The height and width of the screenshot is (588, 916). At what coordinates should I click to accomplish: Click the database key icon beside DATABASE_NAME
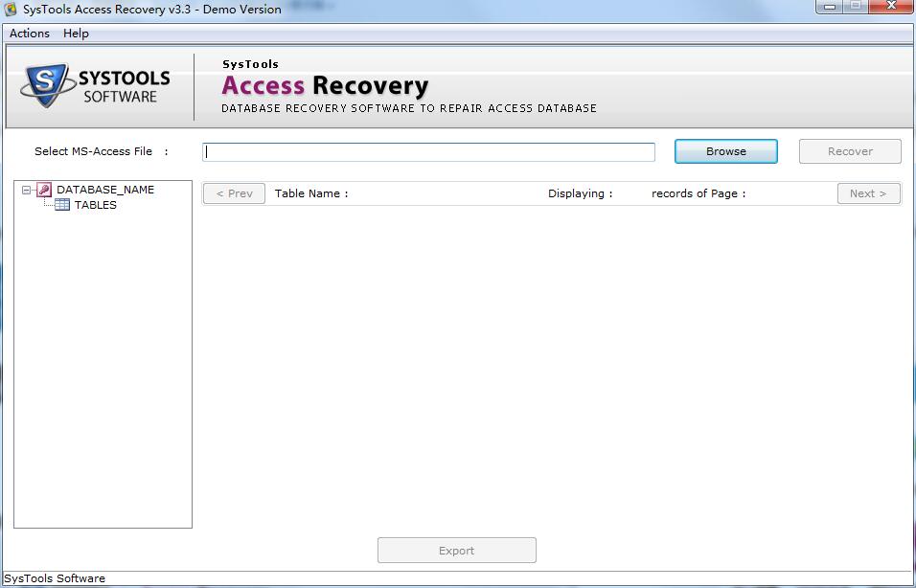42,190
